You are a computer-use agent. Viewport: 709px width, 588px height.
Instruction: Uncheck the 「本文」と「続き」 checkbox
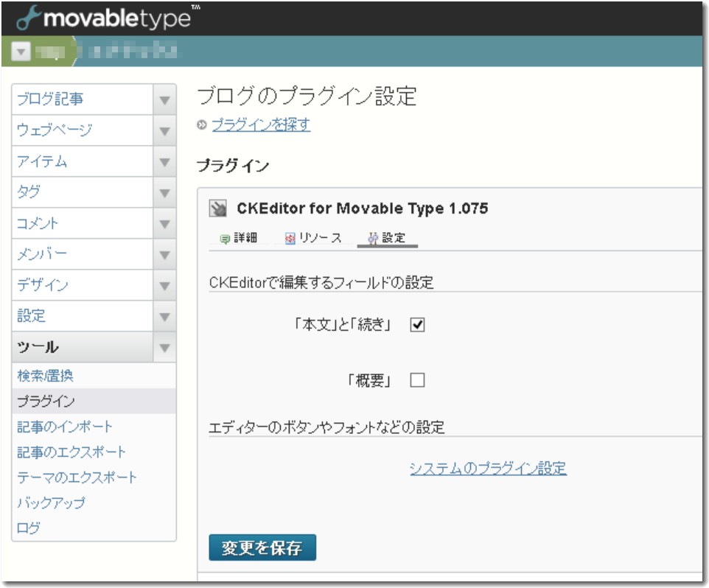pyautogui.click(x=417, y=324)
